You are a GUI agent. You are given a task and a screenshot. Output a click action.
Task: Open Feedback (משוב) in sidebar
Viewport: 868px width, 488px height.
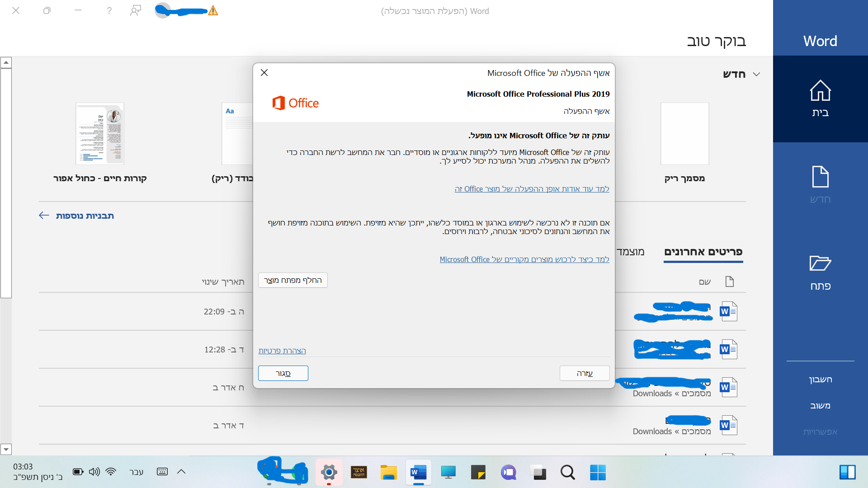[x=820, y=406]
